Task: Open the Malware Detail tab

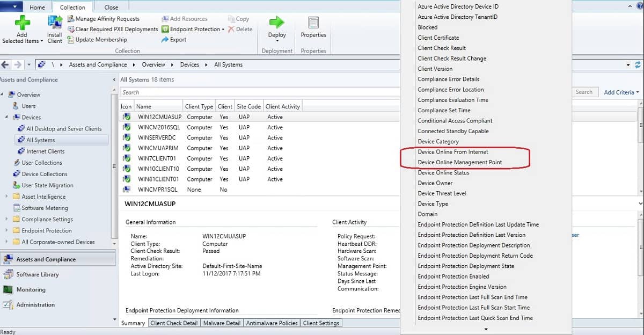Action: (x=222, y=323)
